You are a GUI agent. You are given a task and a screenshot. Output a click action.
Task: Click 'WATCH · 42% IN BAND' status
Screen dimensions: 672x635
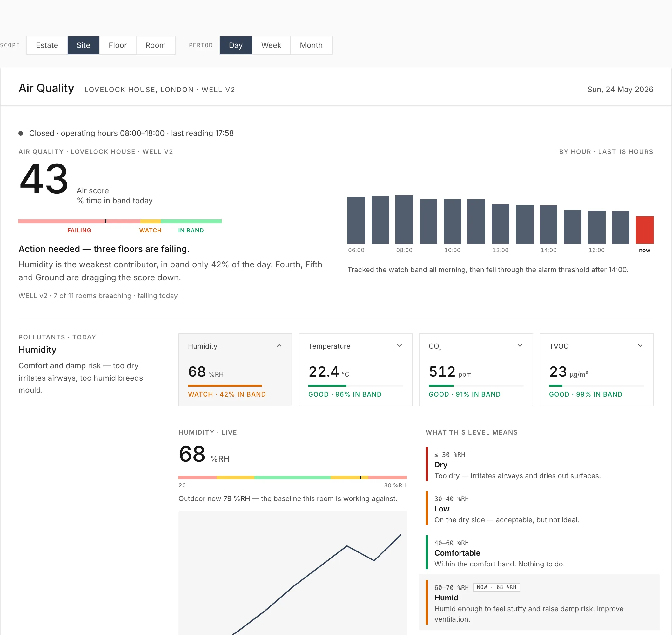click(x=227, y=394)
